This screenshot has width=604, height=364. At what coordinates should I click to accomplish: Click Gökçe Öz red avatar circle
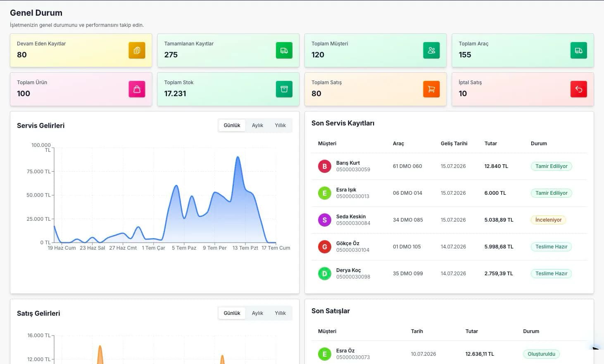tap(325, 247)
